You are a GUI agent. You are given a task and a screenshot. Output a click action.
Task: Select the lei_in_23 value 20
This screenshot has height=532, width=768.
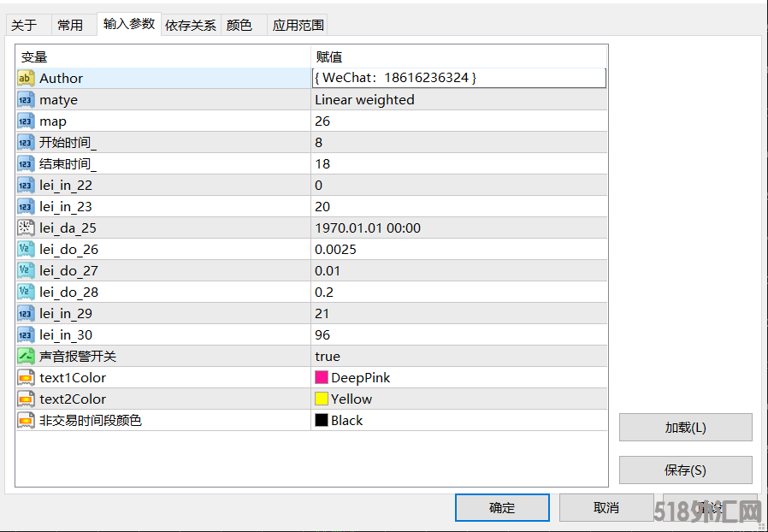[x=322, y=207]
